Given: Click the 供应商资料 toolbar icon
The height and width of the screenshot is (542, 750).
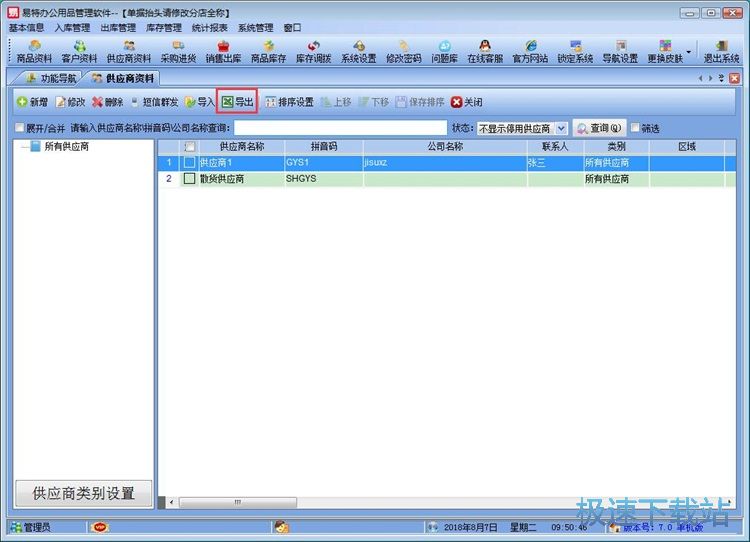Looking at the screenshot, I should point(129,52).
